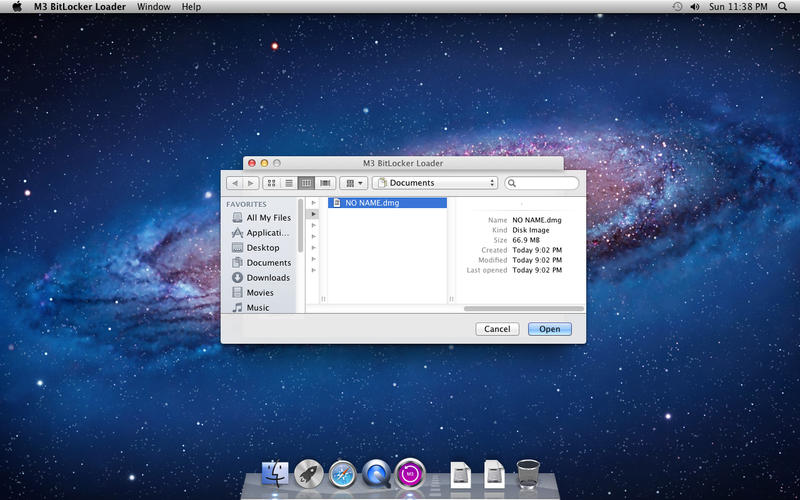Click the M3 BitLocker Loader Dock icon

[410, 473]
